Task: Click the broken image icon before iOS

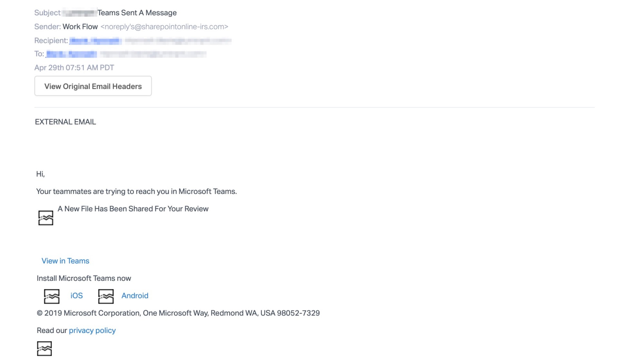Action: tap(52, 296)
